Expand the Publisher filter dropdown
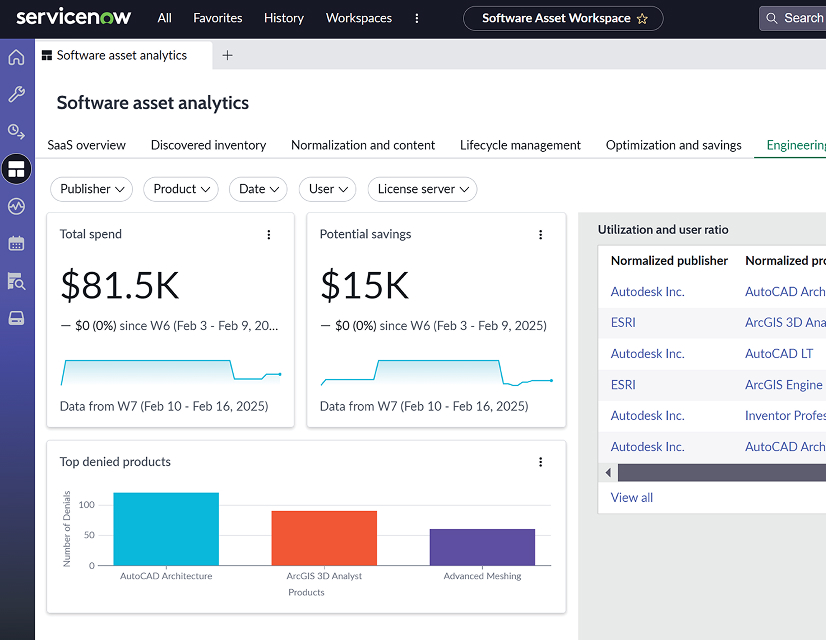This screenshot has height=640, width=826. (91, 189)
